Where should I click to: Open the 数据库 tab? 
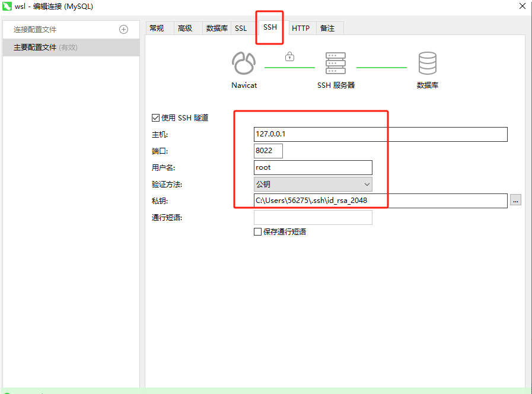[217, 28]
